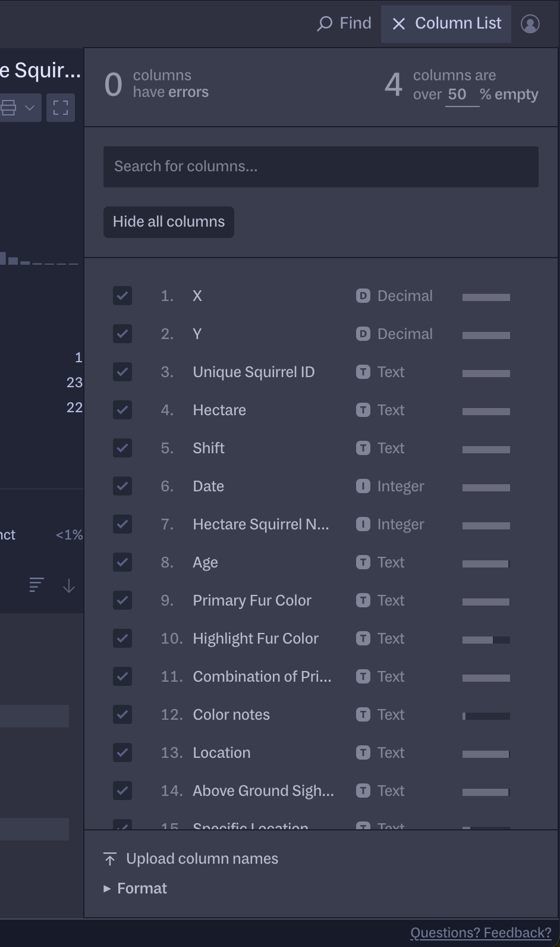
Task: Uncheck the X column checkbox
Action: click(122, 296)
